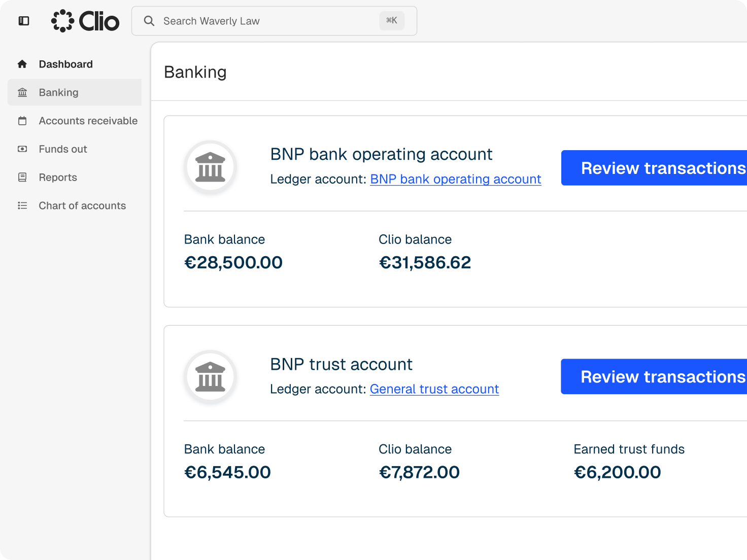Select the €6,545.00 bank balance value
This screenshot has height=560, width=747.
[227, 472]
